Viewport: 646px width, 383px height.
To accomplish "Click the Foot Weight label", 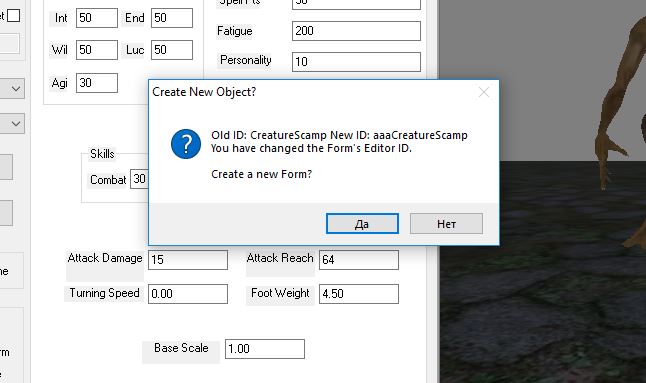I will click(280, 293).
